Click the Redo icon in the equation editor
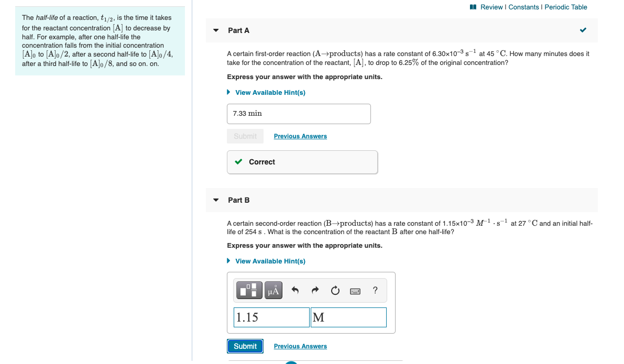Image resolution: width=624 pixels, height=364 pixels. [315, 291]
